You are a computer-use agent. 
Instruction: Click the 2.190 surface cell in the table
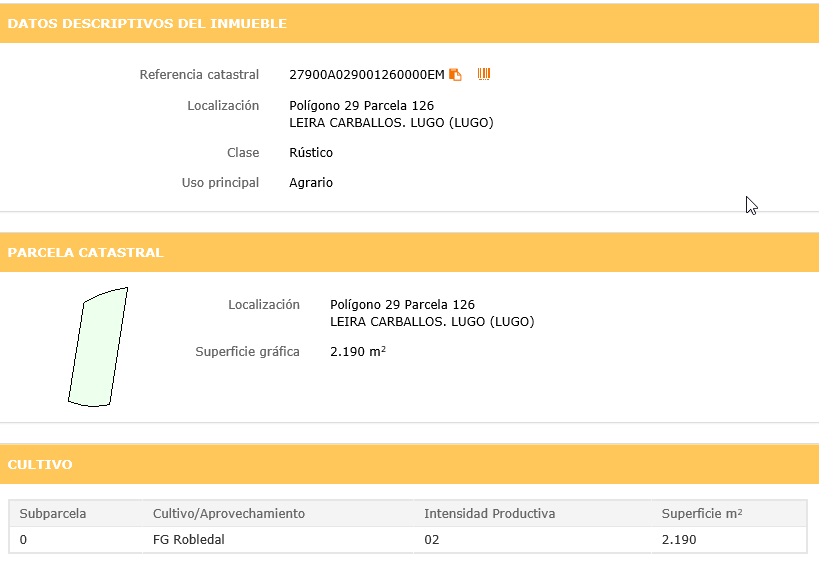click(x=679, y=540)
